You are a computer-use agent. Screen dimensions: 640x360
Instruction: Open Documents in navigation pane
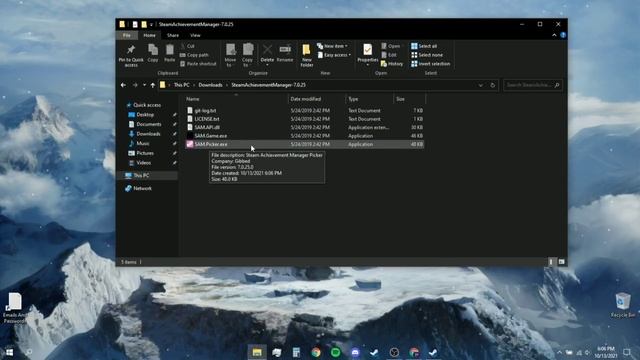[149, 124]
